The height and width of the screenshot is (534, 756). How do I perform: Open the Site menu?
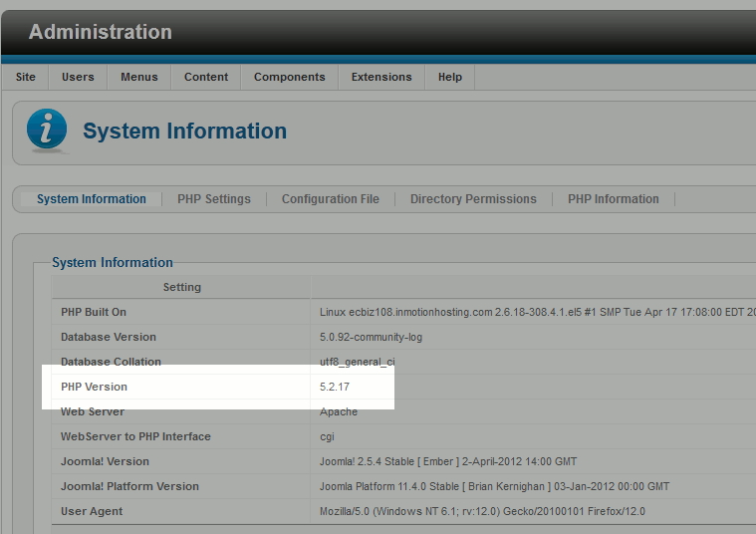[26, 77]
